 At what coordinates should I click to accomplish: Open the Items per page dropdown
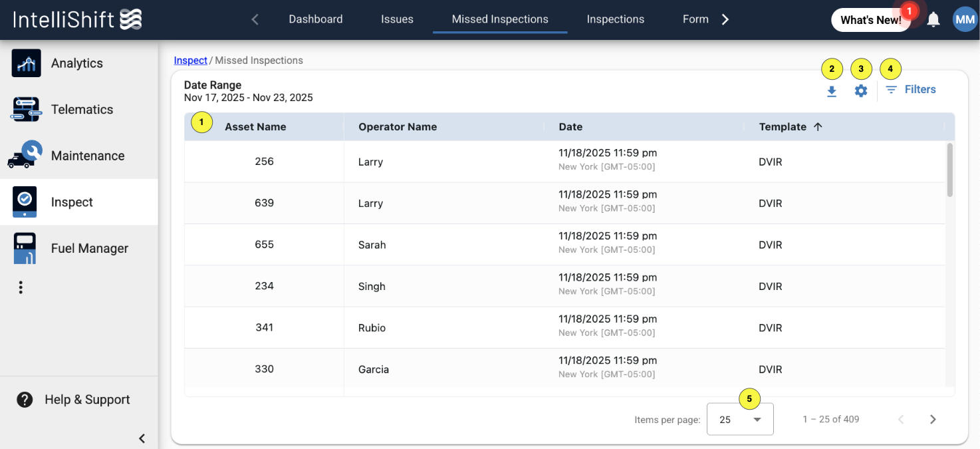740,419
